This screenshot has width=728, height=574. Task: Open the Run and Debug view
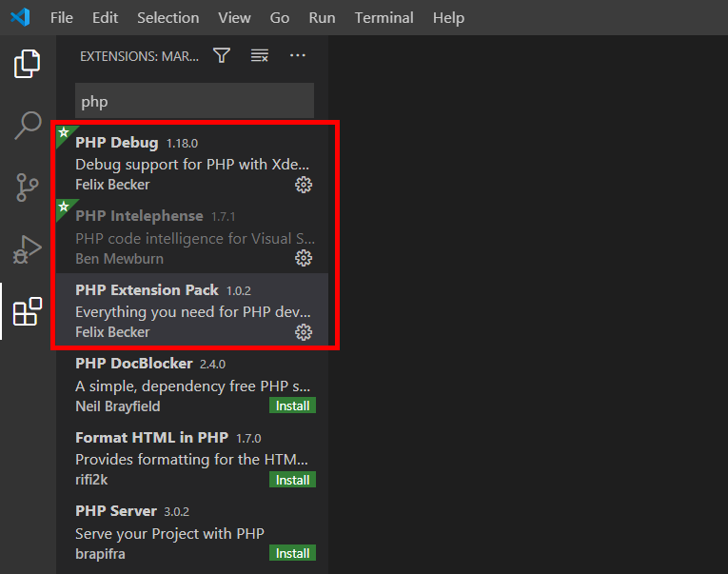pos(27,249)
